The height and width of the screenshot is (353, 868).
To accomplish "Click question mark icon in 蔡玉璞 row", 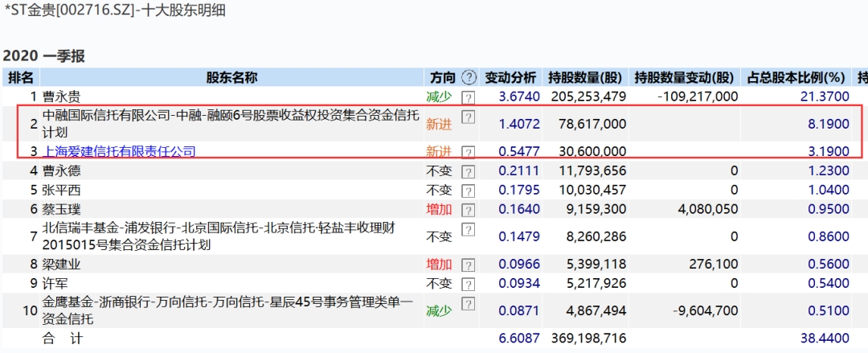I will (x=468, y=209).
